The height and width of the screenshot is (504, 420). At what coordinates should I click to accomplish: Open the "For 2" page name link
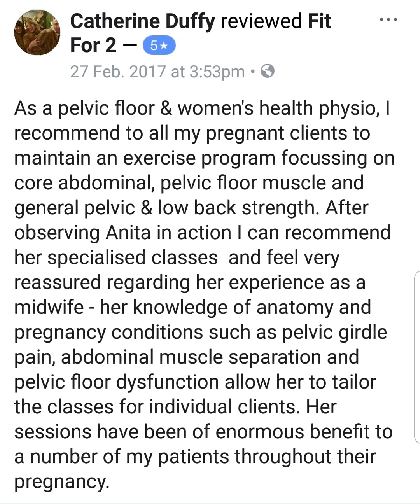coord(93,45)
